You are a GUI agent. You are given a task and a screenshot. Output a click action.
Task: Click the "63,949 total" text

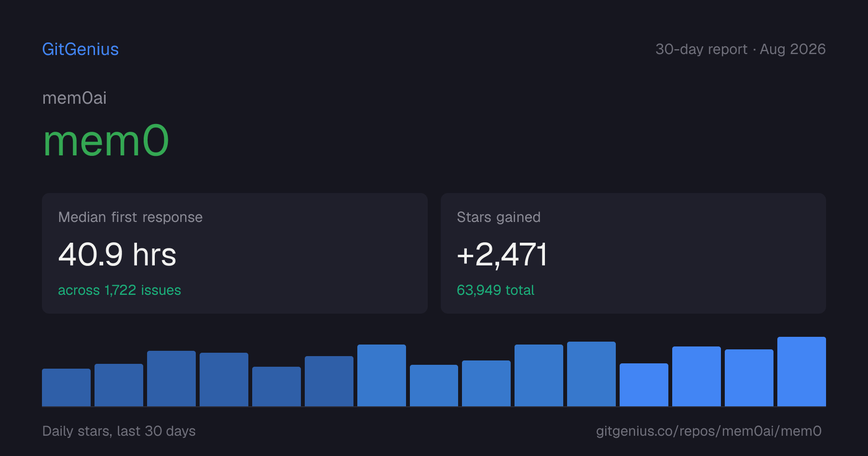[x=495, y=290]
